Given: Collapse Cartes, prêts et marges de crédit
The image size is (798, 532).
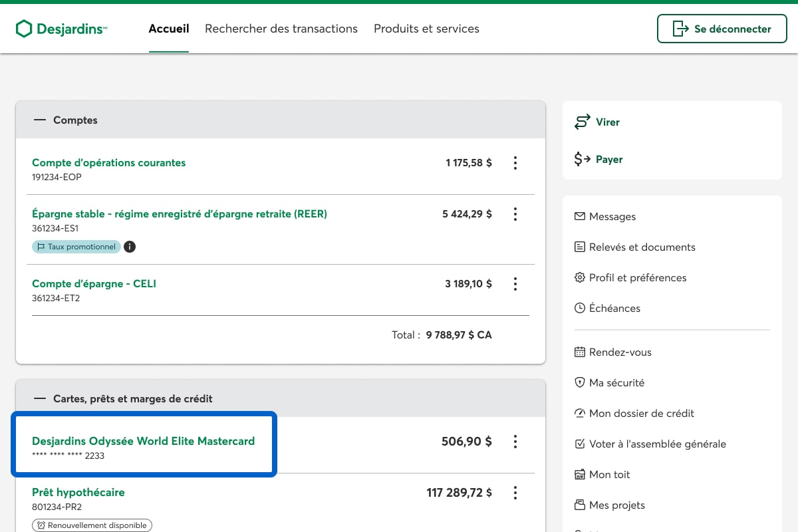Looking at the screenshot, I should (x=40, y=399).
